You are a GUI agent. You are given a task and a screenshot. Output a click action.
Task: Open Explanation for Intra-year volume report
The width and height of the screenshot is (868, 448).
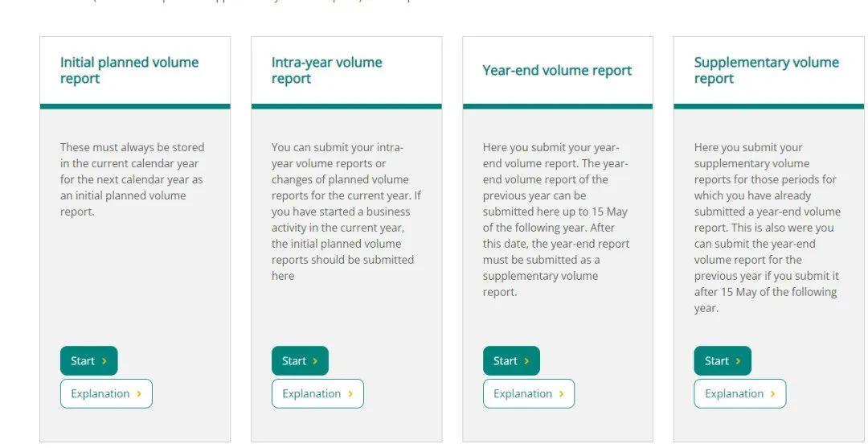click(x=317, y=394)
